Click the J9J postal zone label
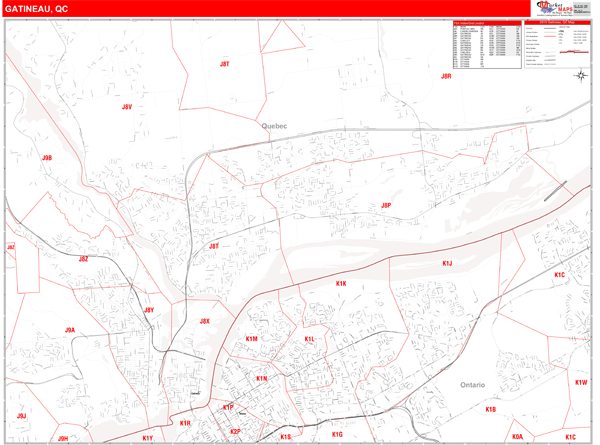Screen dimensions: 600x445 pyautogui.click(x=21, y=416)
